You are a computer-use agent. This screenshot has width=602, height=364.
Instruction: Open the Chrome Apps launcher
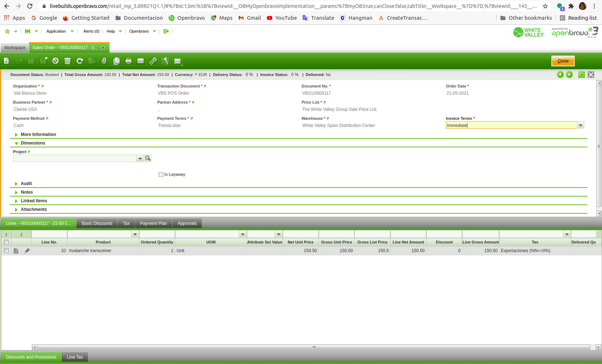pyautogui.click(x=14, y=18)
